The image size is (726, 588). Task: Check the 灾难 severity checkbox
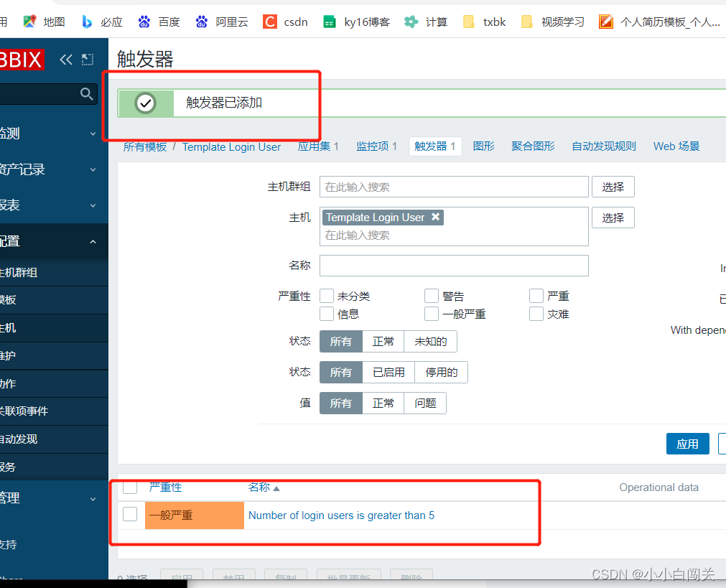coord(536,314)
